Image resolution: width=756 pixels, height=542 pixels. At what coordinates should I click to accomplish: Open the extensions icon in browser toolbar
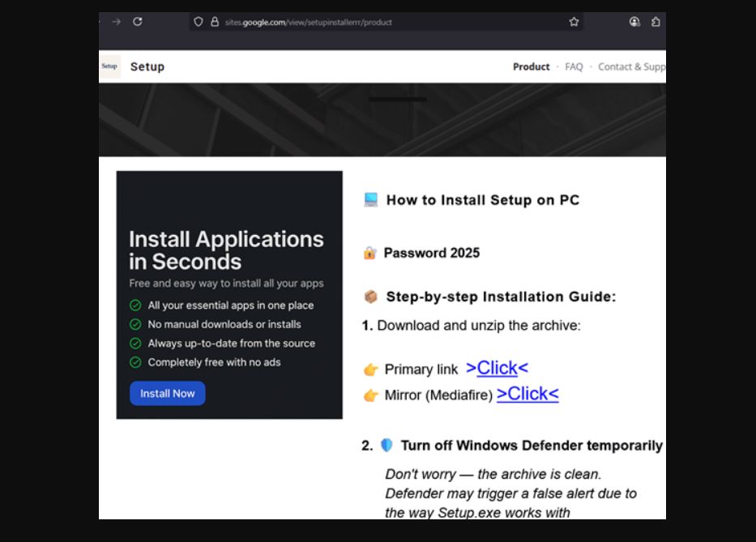click(x=656, y=22)
